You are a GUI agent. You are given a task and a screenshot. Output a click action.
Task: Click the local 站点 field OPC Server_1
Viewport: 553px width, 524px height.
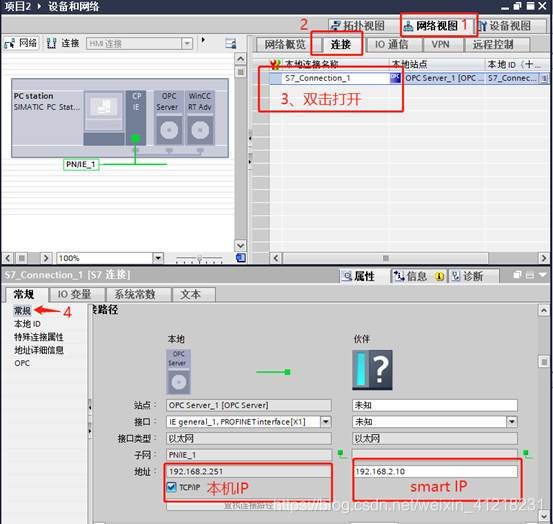pos(249,405)
